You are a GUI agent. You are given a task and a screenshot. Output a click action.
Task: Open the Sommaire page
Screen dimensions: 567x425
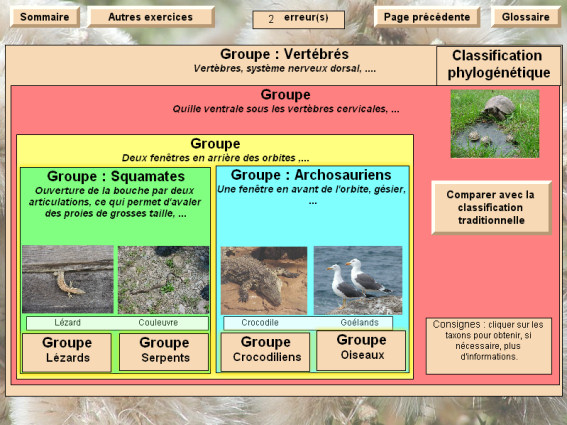click(x=45, y=17)
